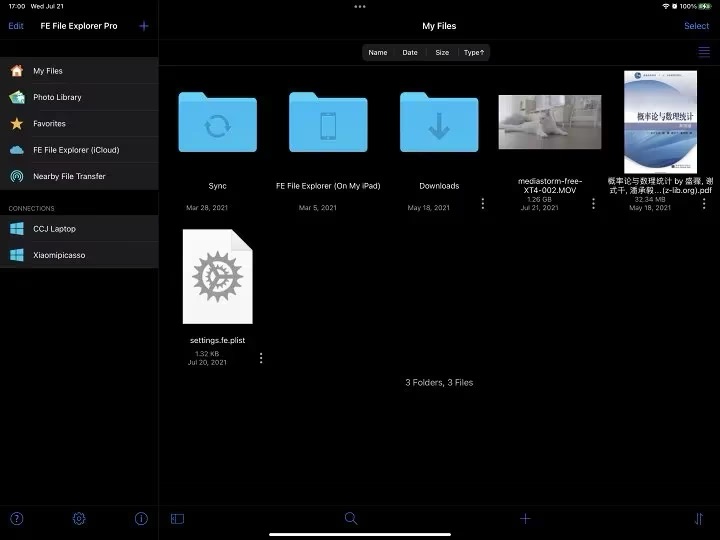Tap the info icon in sidebar footer
This screenshot has height=540, width=720.
click(x=141, y=519)
